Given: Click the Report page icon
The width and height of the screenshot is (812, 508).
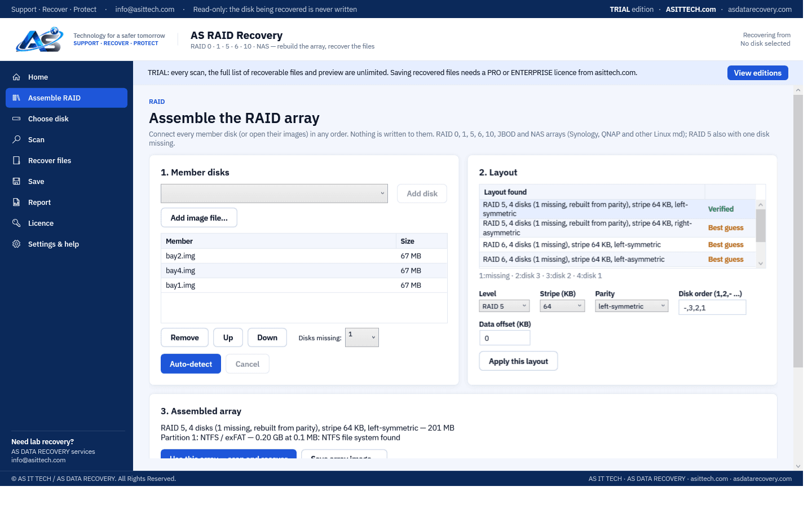Looking at the screenshot, I should pyautogui.click(x=16, y=202).
